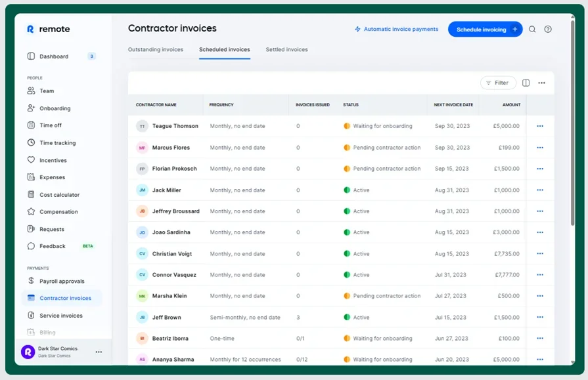Select the Jack Miller contractor row
Image resolution: width=588 pixels, height=380 pixels.
166,190
